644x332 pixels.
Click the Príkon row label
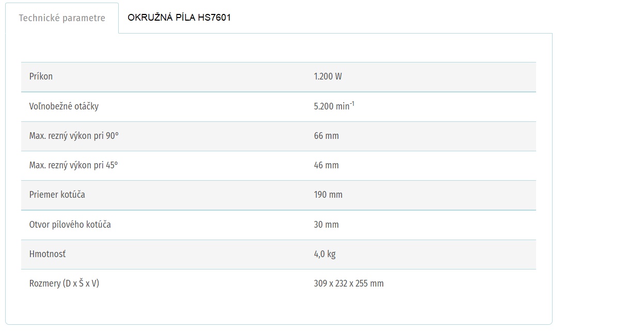coord(41,76)
